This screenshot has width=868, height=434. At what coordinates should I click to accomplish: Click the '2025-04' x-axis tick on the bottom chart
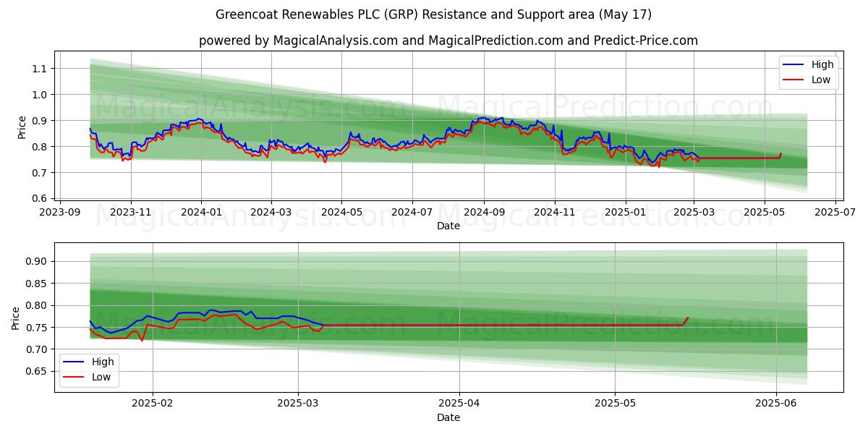(460, 404)
